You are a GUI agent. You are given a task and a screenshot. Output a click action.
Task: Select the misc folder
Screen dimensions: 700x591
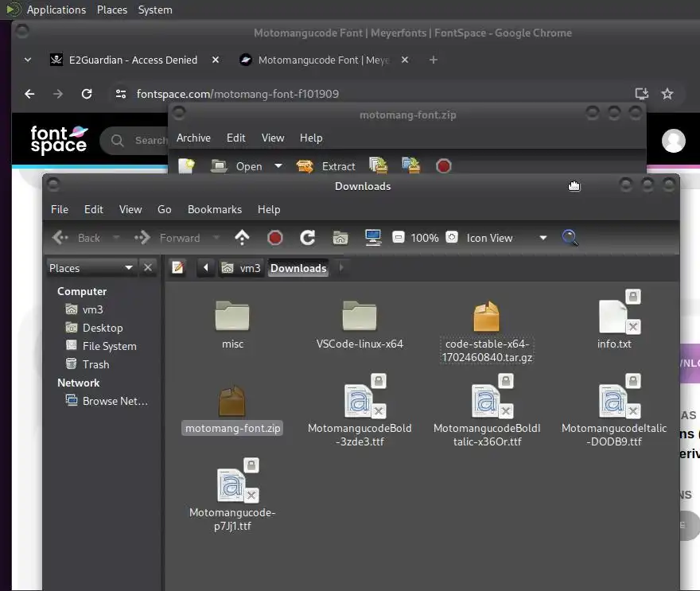(232, 325)
